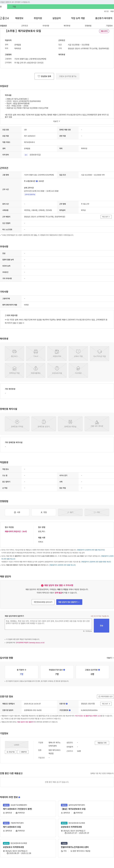The image size is (114, 868).
Task: Open the 채용정보 main menu
Action: [x=19, y=18]
